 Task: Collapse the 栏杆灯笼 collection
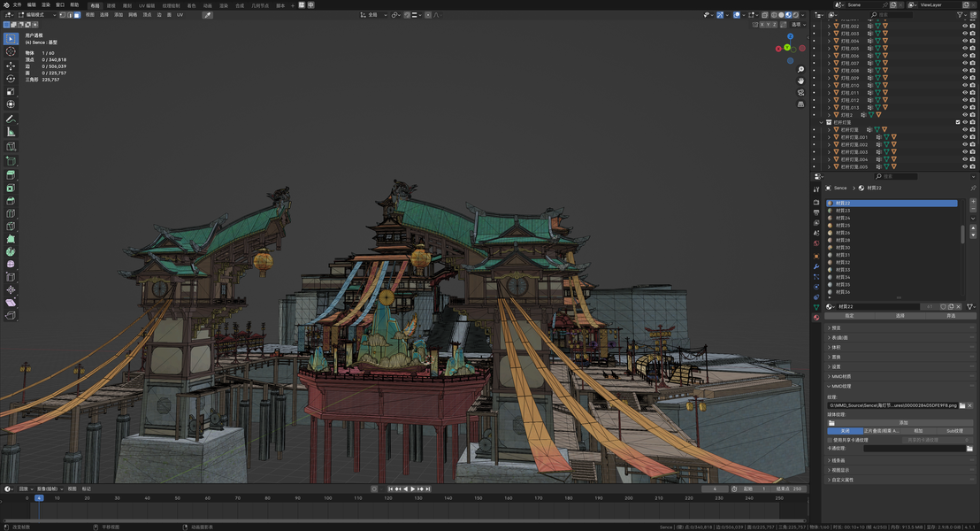[x=822, y=122]
